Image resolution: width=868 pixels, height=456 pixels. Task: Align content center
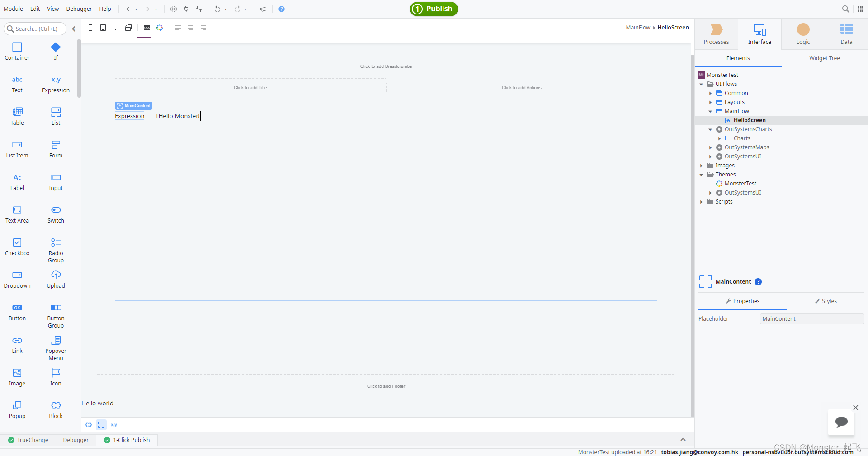click(191, 28)
